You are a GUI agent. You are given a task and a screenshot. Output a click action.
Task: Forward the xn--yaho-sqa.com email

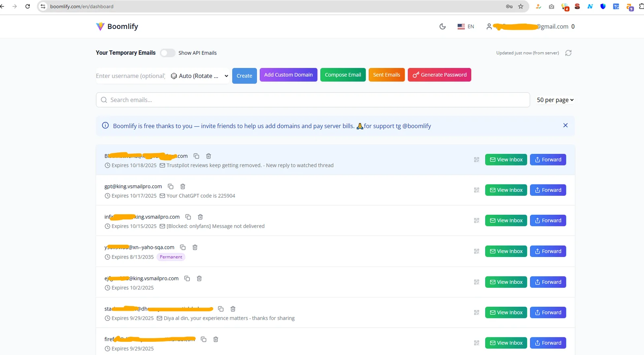coord(548,251)
